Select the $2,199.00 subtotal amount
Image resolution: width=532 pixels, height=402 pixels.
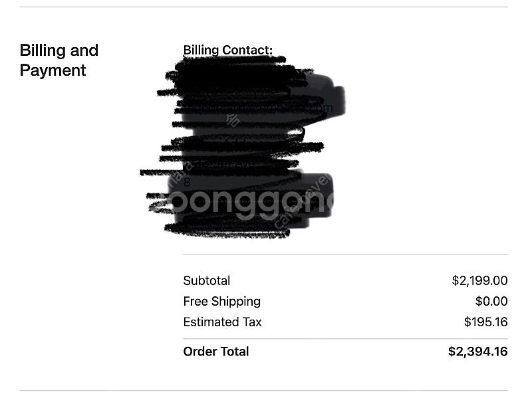479,280
